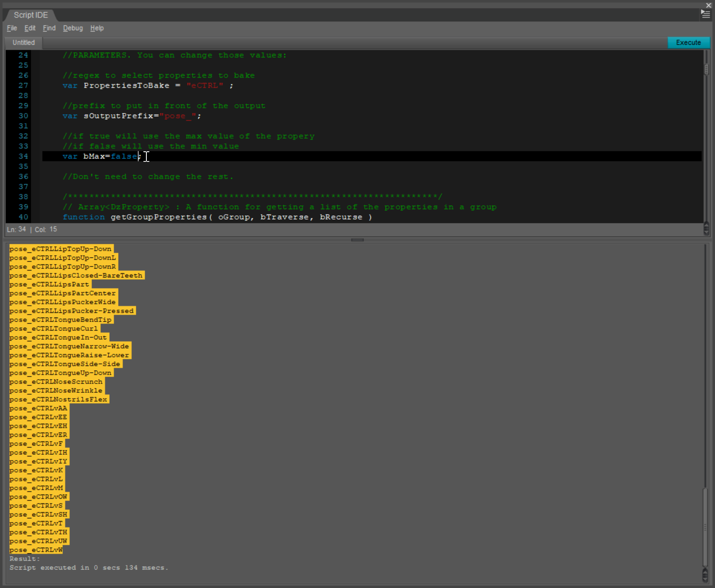Screen dimensions: 715x588
Task: Click the false value on line 34
Action: [x=124, y=156]
